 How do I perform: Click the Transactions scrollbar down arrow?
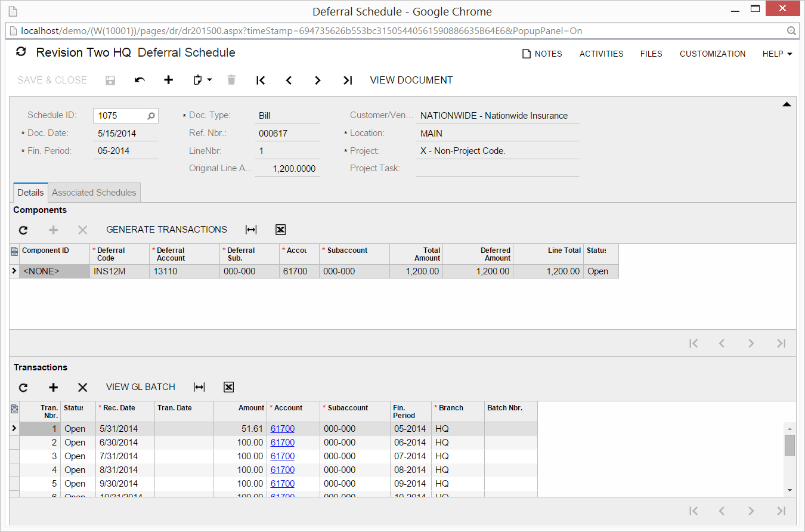pos(789,490)
